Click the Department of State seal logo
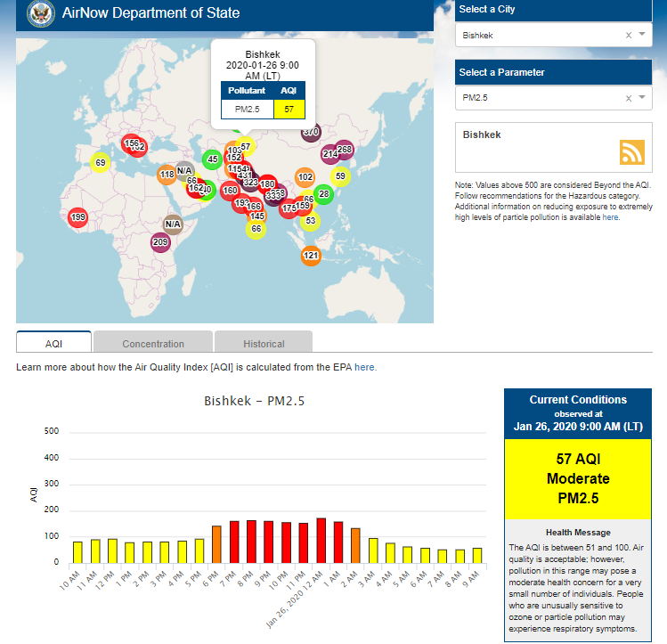 click(40, 13)
